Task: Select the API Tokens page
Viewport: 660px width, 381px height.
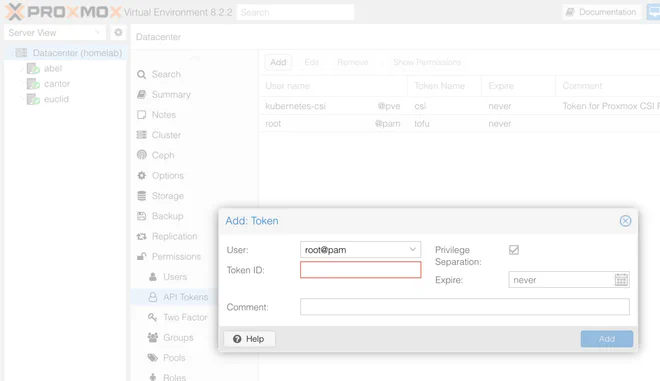Action: click(185, 297)
